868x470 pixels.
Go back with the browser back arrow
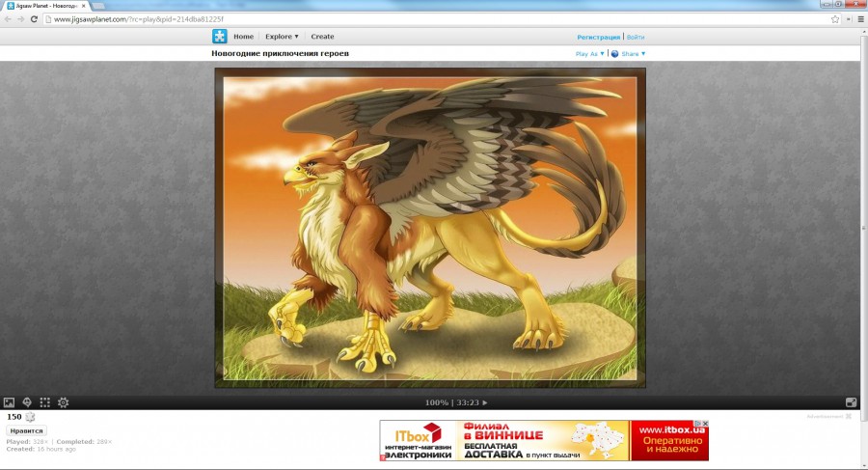coord(8,19)
